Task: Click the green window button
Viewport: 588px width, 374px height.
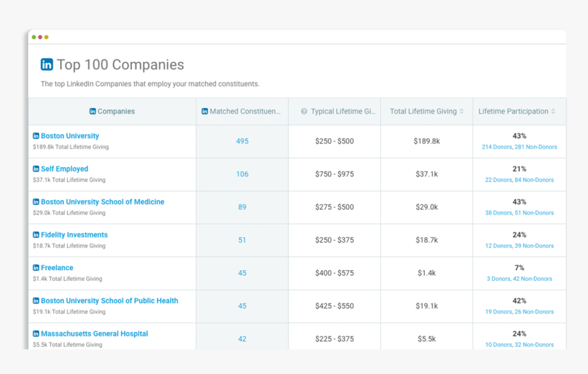Action: 34,37
